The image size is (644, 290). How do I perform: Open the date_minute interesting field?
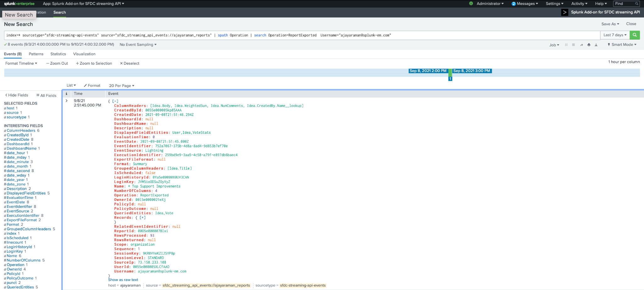(18, 162)
